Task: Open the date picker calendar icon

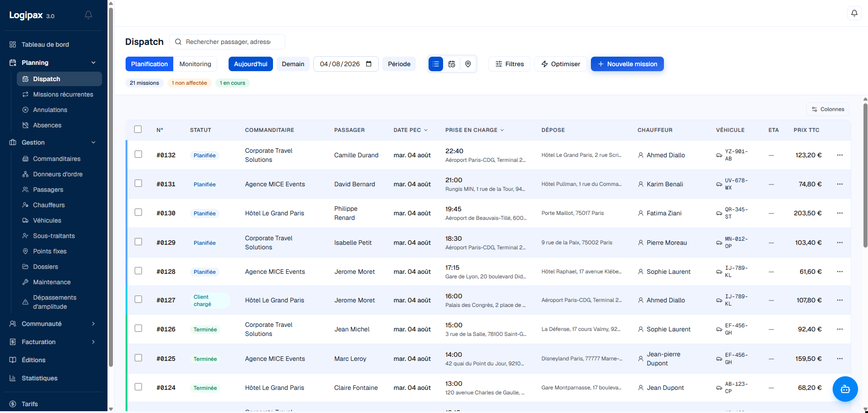Action: (369, 64)
